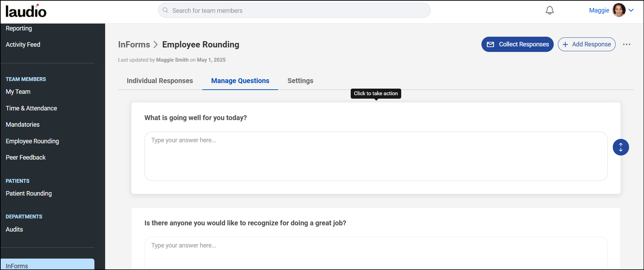Open Time & Attendance in the sidebar
Viewport: 644px width, 270px height.
31,108
